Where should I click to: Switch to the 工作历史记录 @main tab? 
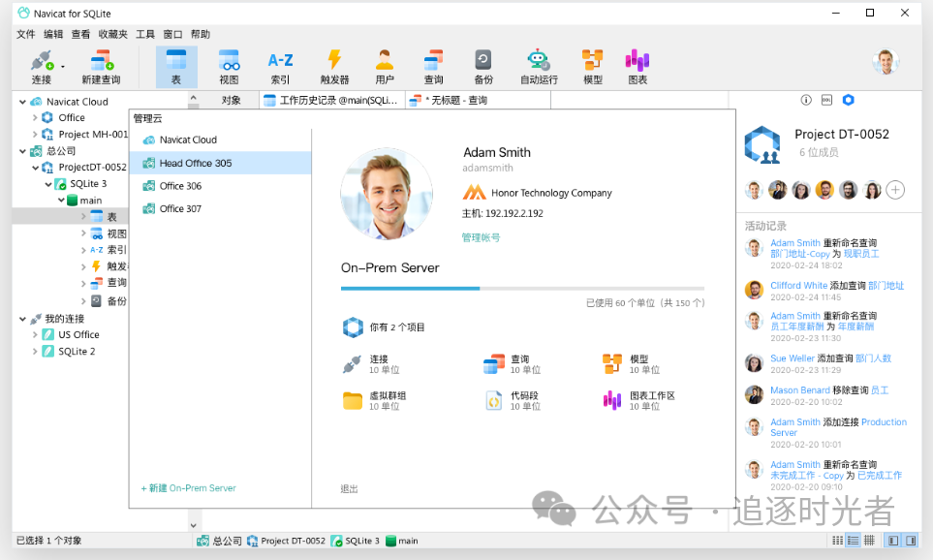(x=332, y=101)
